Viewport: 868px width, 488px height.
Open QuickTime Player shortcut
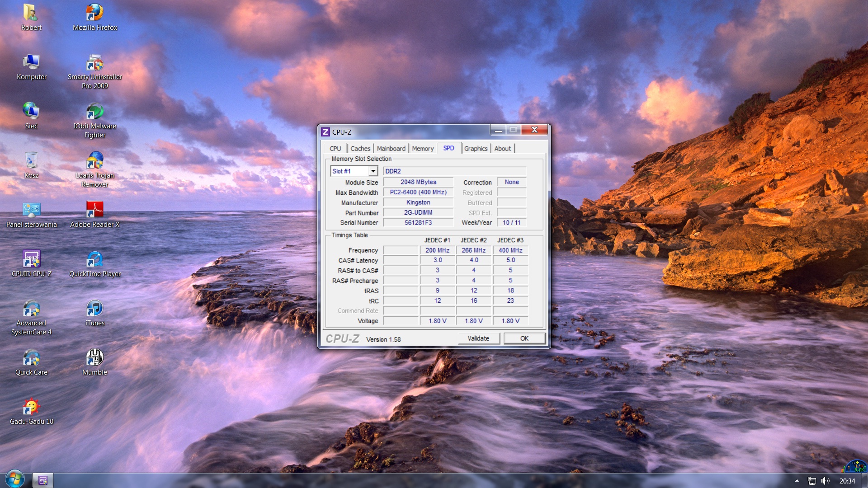click(94, 259)
